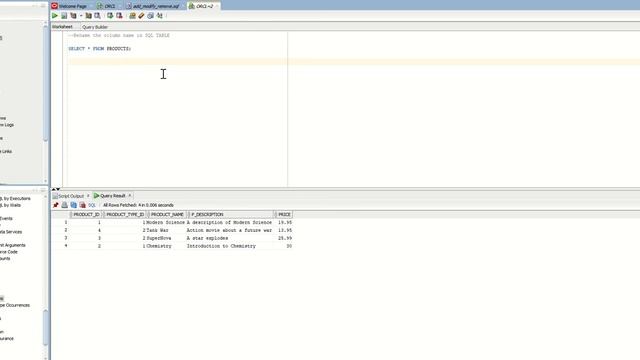The width and height of the screenshot is (640, 360).
Task: Click the To Upper/Lower case icon
Action: (160, 16)
